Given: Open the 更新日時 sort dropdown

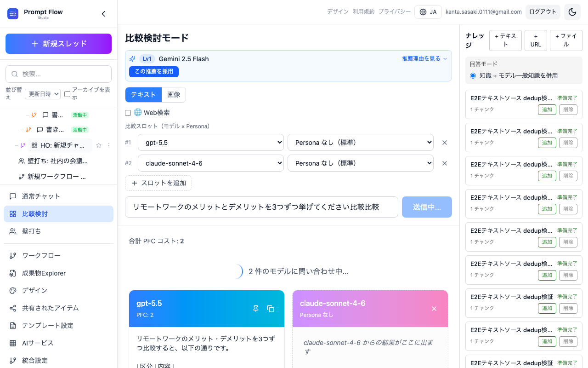Looking at the screenshot, I should click(x=43, y=94).
